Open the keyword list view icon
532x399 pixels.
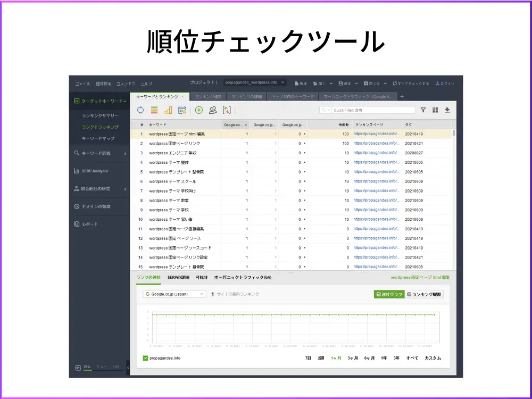(153, 110)
